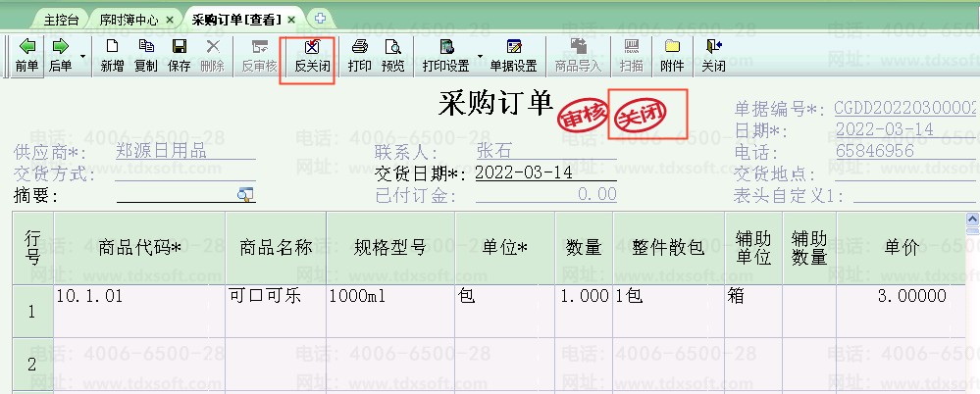The width and height of the screenshot is (980, 394).
Task: Open print settings (打印设置)
Action: point(446,56)
